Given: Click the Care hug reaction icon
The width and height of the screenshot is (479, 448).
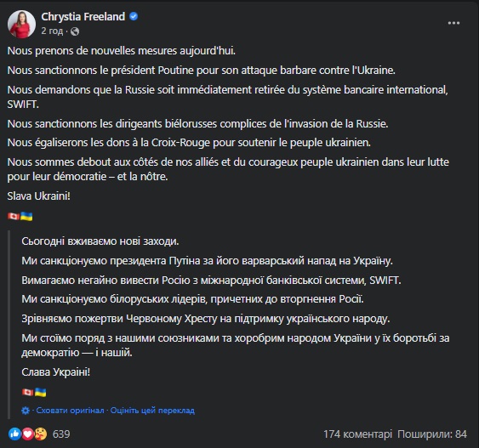Looking at the screenshot, I should pos(41,434).
